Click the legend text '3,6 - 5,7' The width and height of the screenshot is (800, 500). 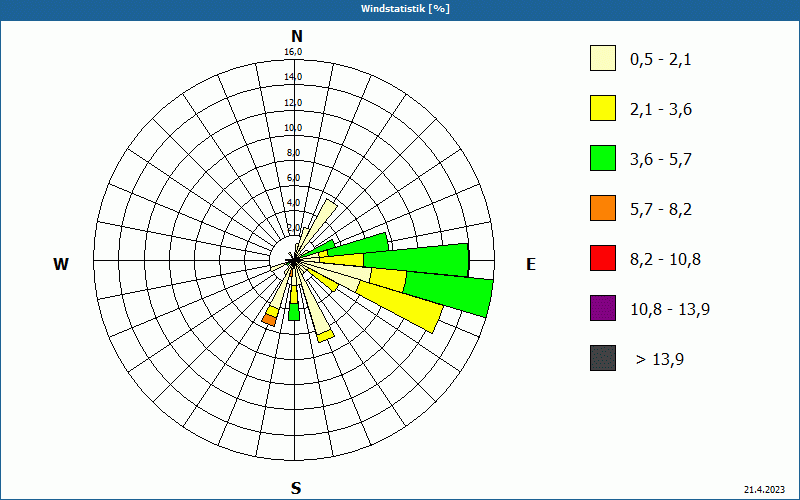(661, 160)
